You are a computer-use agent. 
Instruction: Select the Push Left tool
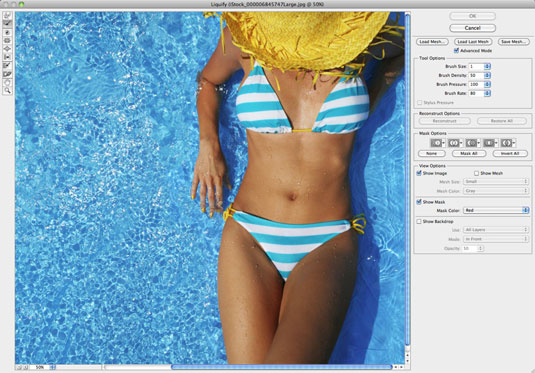pos(7,57)
